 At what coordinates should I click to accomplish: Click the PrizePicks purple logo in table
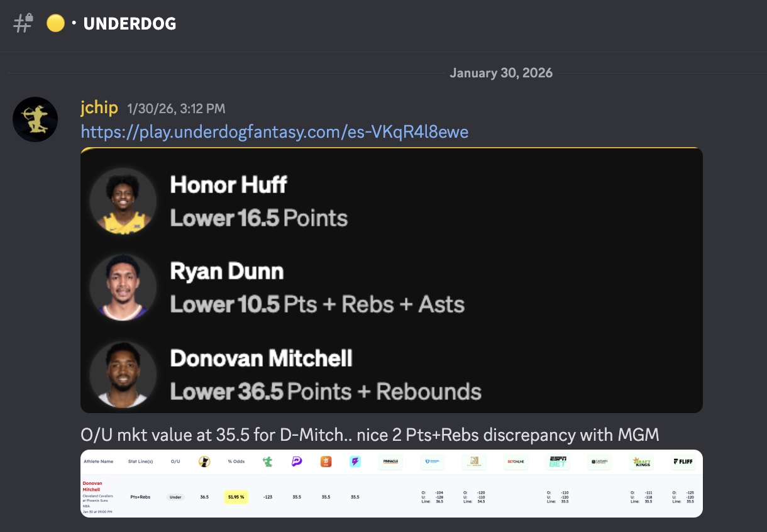[297, 462]
